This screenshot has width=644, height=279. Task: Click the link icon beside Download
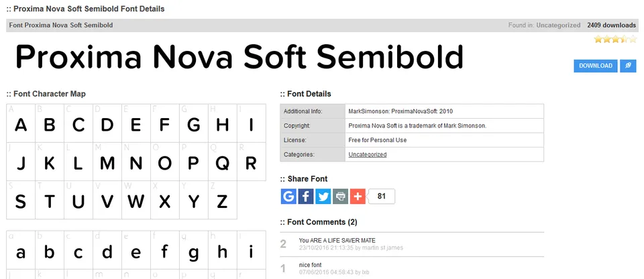point(628,66)
